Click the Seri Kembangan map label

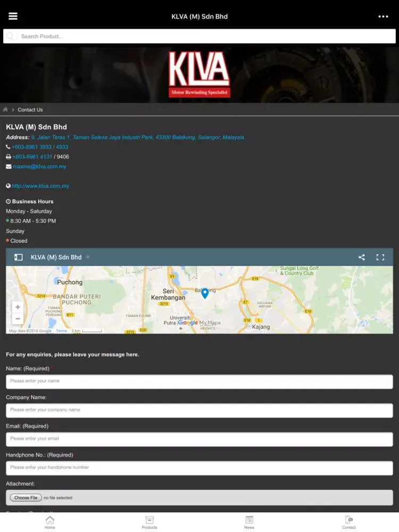pyautogui.click(x=168, y=294)
